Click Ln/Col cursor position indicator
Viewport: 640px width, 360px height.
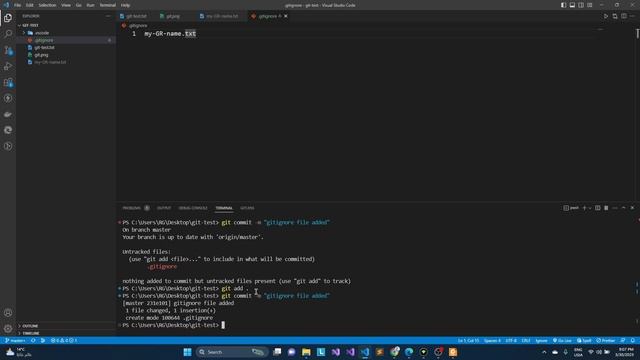pos(468,340)
